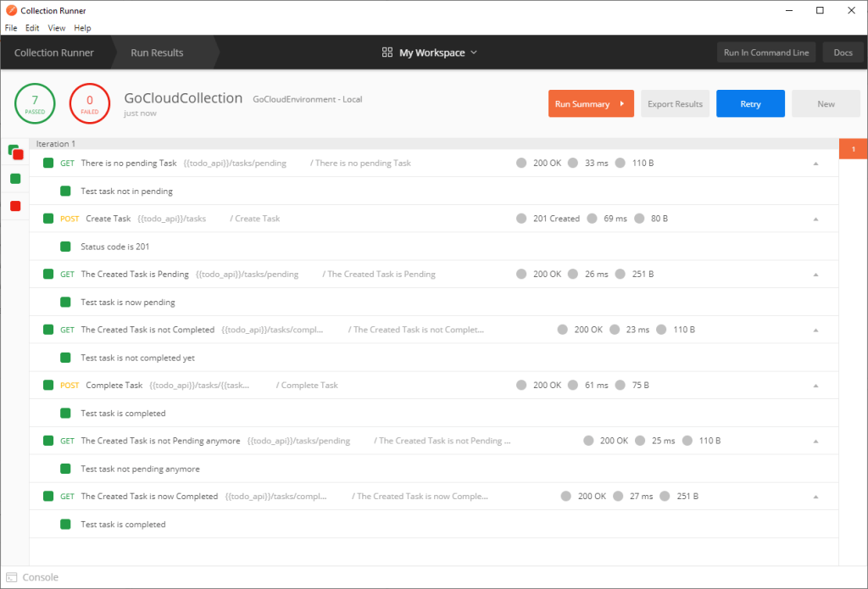
Task: Click green status square of The Created Task is Pending
Action: click(48, 274)
